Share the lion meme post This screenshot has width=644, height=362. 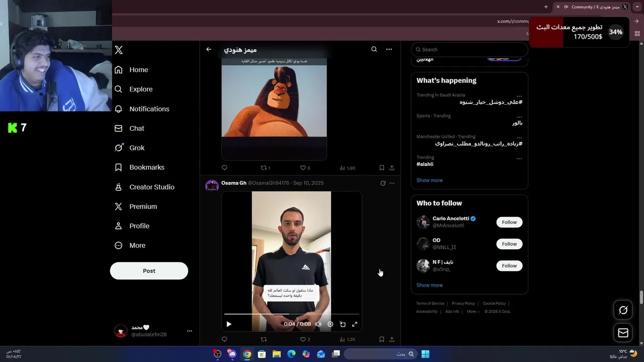click(392, 167)
